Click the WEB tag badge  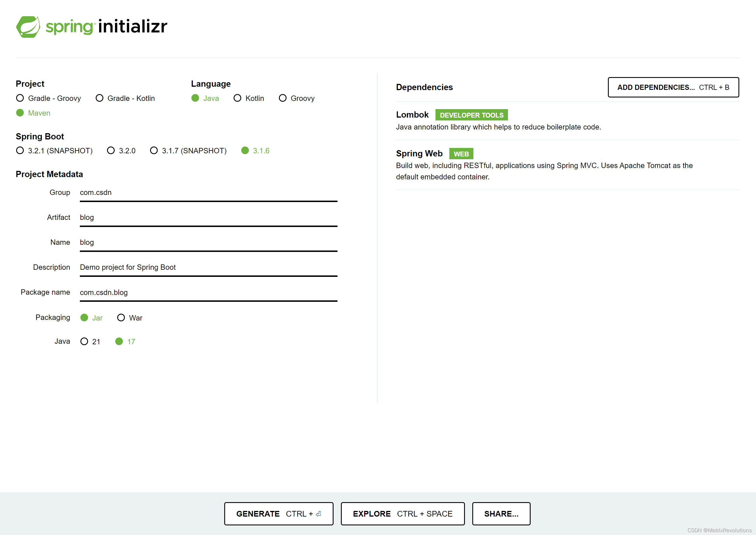pyautogui.click(x=461, y=154)
